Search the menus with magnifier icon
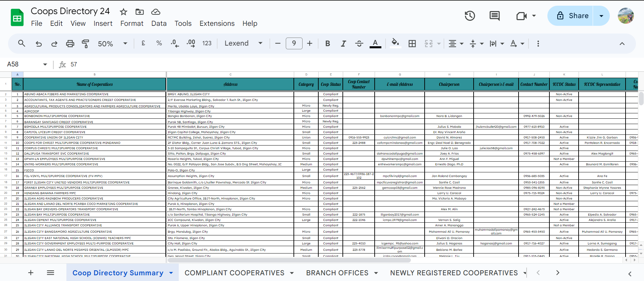This screenshot has height=281, width=644. (21, 43)
